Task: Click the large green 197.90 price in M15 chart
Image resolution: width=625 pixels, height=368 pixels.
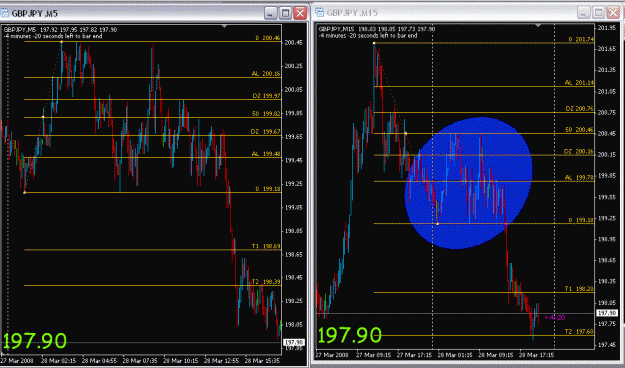Action: tap(350, 335)
